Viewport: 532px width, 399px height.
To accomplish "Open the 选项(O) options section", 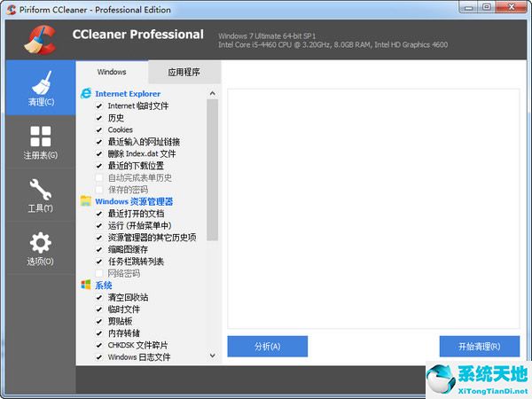I will [41, 248].
